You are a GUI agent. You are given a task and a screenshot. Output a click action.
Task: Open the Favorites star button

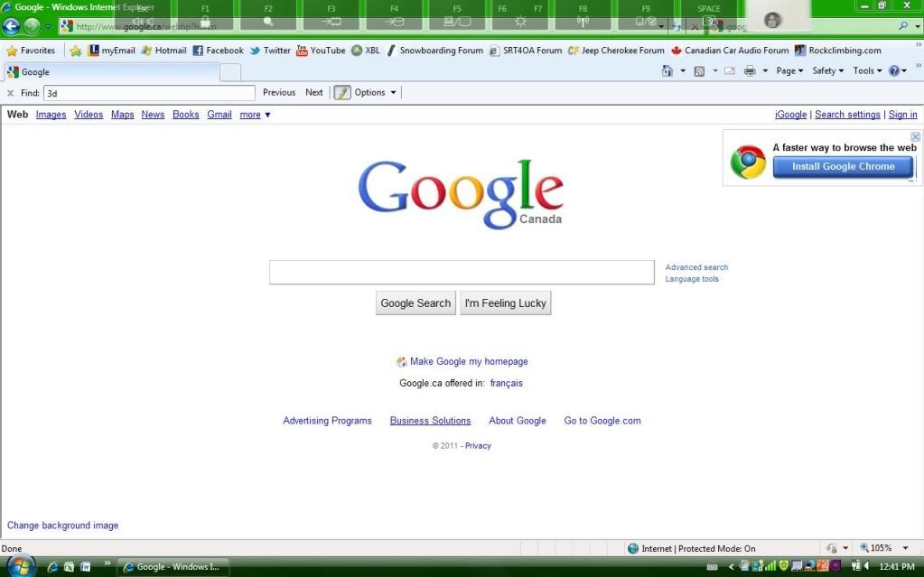coord(31,51)
